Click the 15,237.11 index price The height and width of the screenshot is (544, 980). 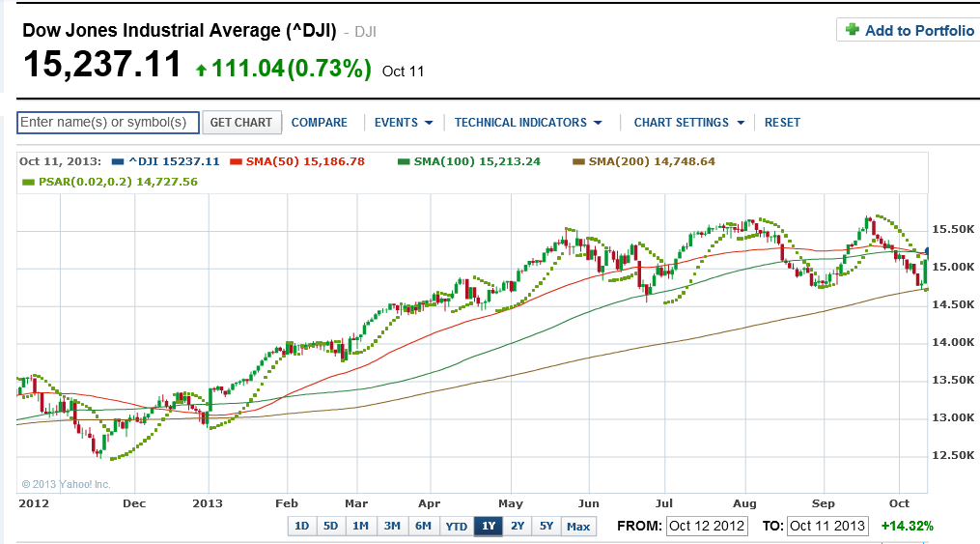pos(102,65)
